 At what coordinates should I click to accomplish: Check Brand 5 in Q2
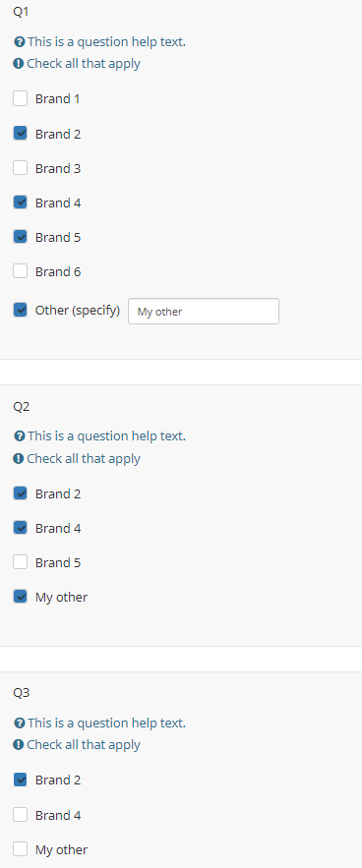click(20, 562)
